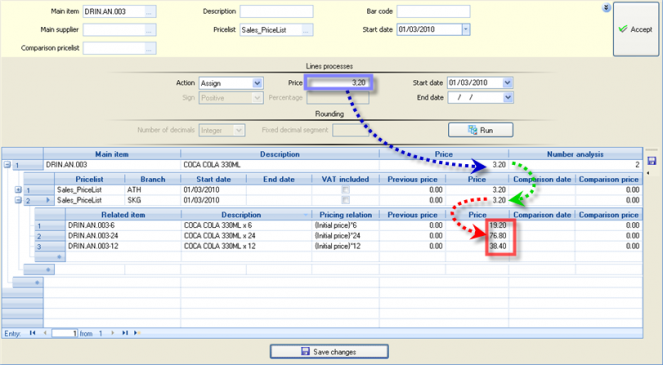
Task: Click the Price field showing 3,20
Action: tap(338, 83)
